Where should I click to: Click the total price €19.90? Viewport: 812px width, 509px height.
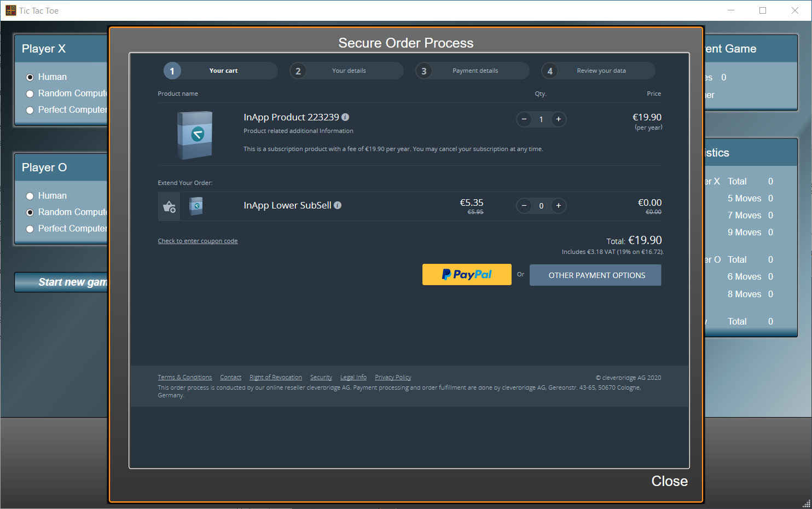click(x=645, y=240)
